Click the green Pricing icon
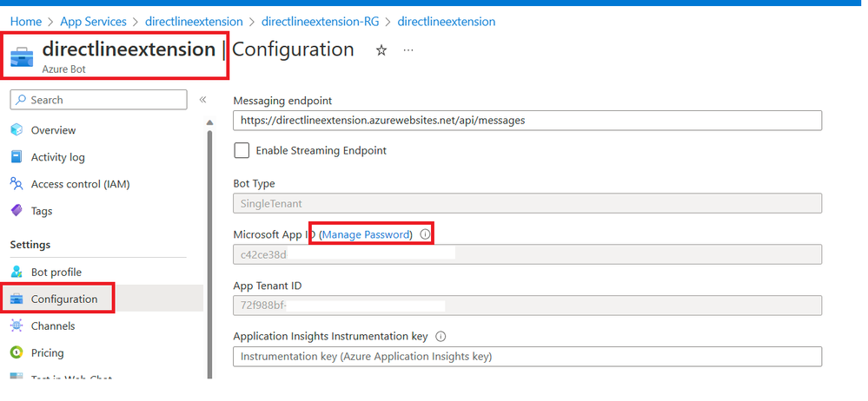This screenshot has width=868, height=401. (x=17, y=352)
